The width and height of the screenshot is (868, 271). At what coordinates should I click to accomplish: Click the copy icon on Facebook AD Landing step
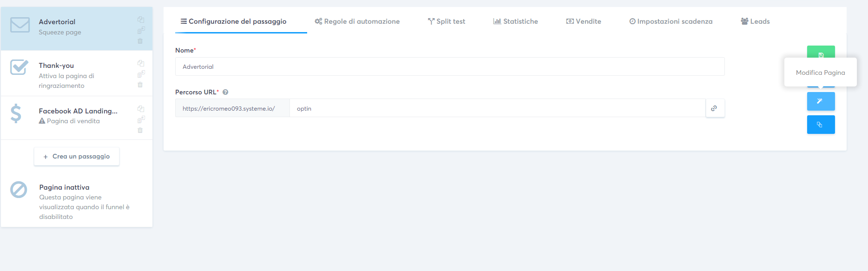tap(141, 109)
